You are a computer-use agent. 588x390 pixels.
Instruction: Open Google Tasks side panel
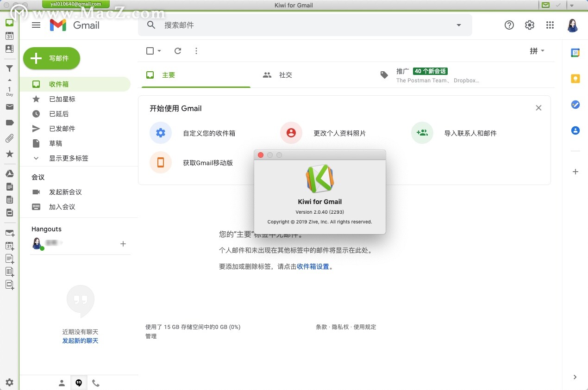click(x=575, y=105)
